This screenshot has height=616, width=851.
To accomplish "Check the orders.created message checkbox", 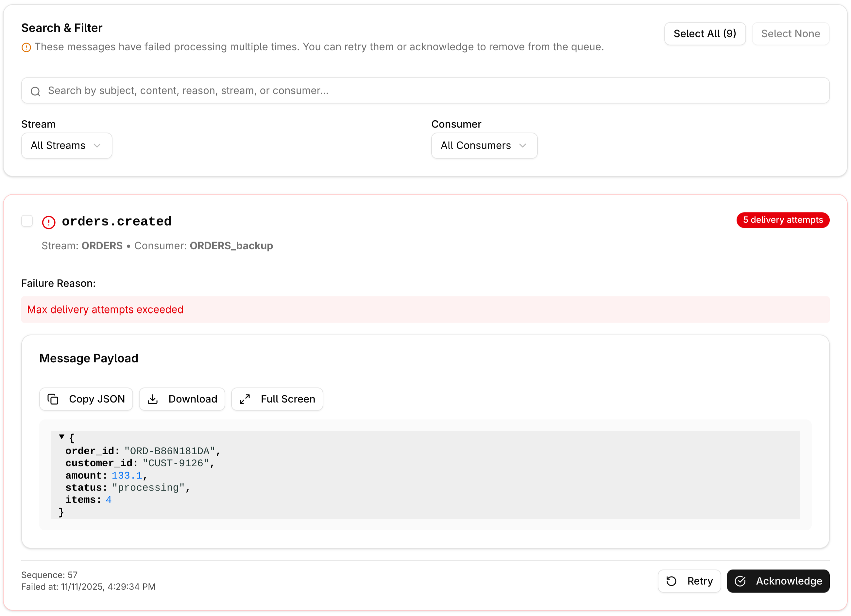I will 27,221.
